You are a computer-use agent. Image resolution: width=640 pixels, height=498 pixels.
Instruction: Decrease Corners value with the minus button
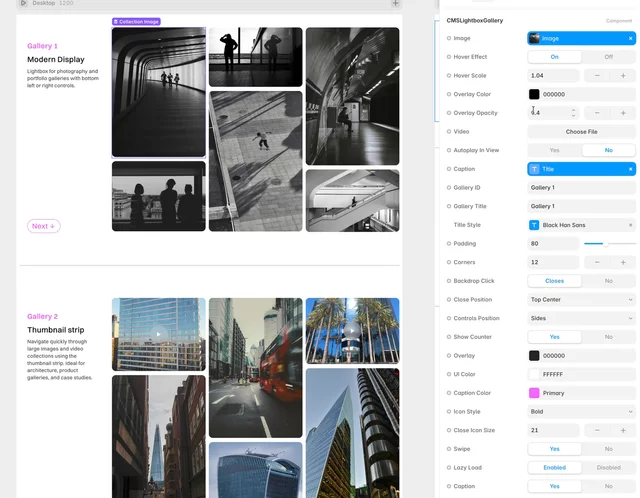pyautogui.click(x=597, y=262)
